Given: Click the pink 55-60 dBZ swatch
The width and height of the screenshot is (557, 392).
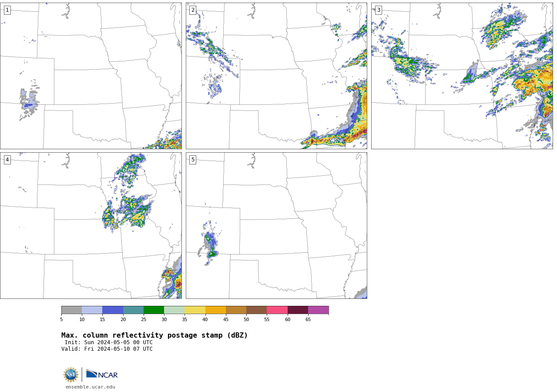Looking at the screenshot, I should (277, 310).
